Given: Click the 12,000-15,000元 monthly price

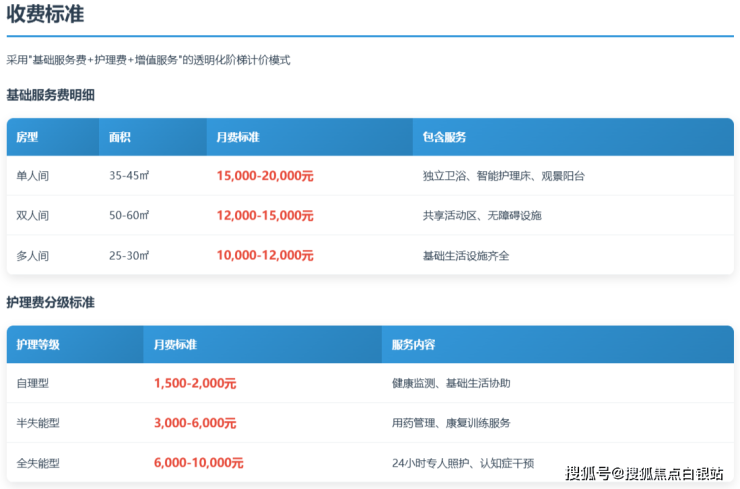Looking at the screenshot, I should pos(265,216).
